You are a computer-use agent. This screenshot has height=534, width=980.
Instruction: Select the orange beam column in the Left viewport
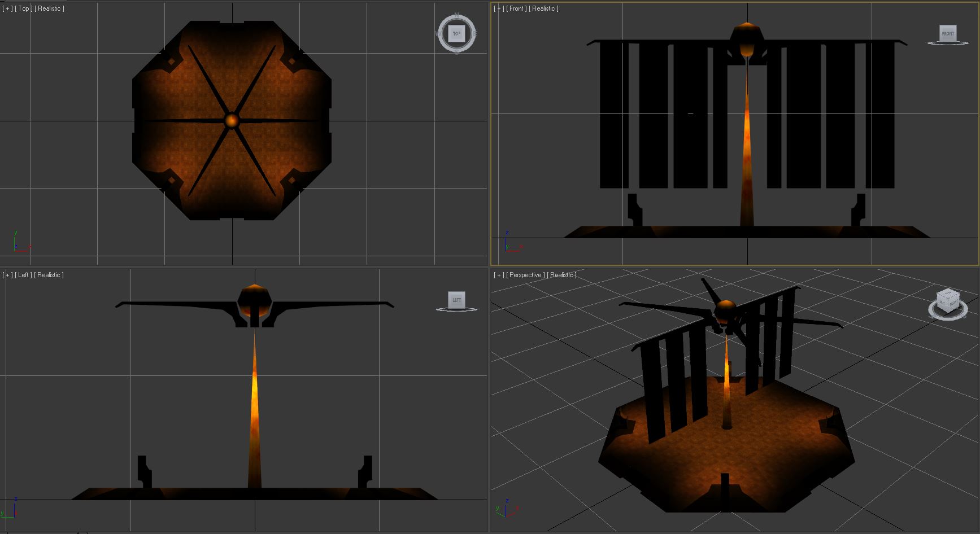(x=255, y=412)
